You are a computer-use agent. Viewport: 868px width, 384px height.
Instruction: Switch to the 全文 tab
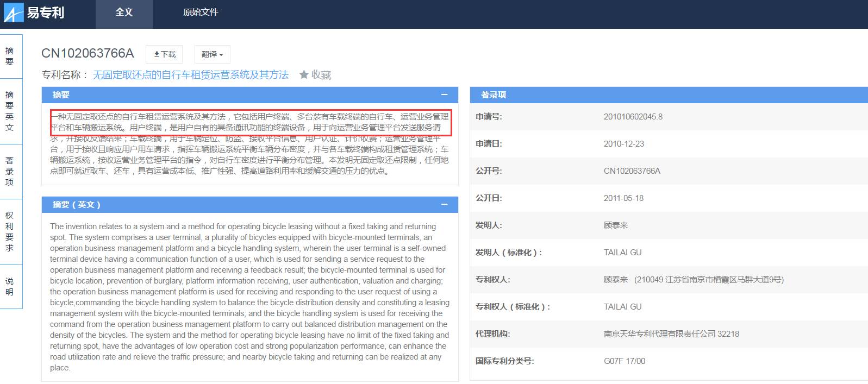[124, 12]
